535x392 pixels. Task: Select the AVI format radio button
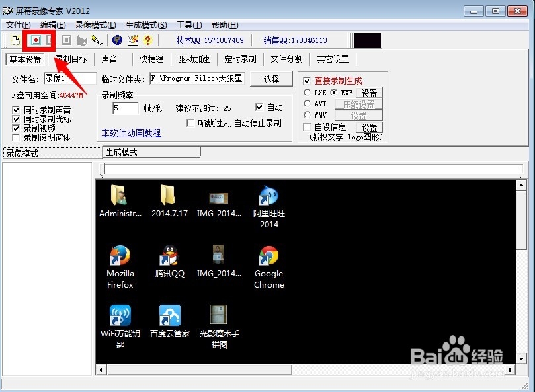point(307,103)
